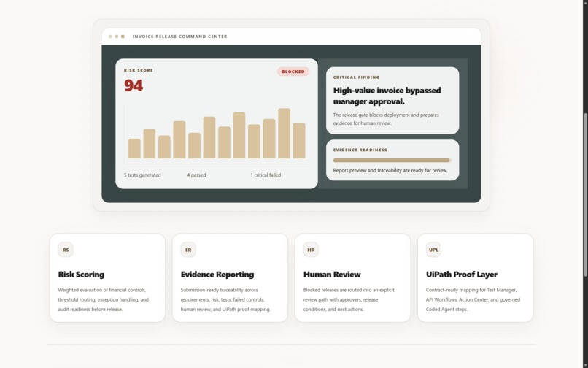Click the "Report preview and traceability" text
The height and width of the screenshot is (368, 588).
(390, 170)
